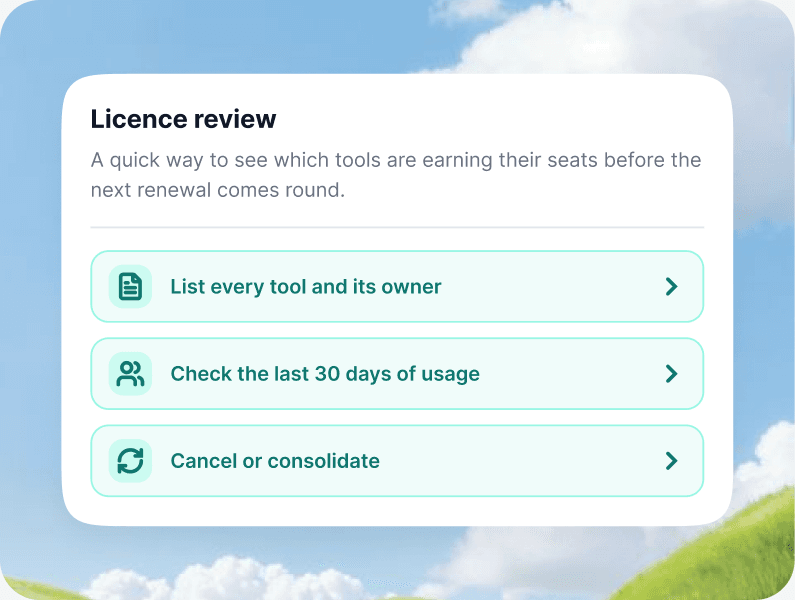Choose the "Cancel or consolidate" label

(x=275, y=461)
